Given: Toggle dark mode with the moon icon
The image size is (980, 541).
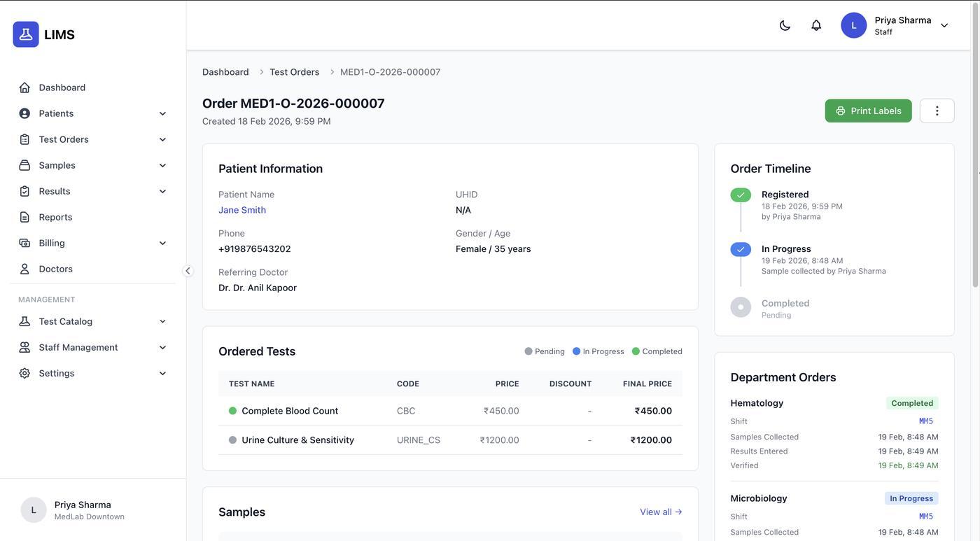Looking at the screenshot, I should (785, 25).
